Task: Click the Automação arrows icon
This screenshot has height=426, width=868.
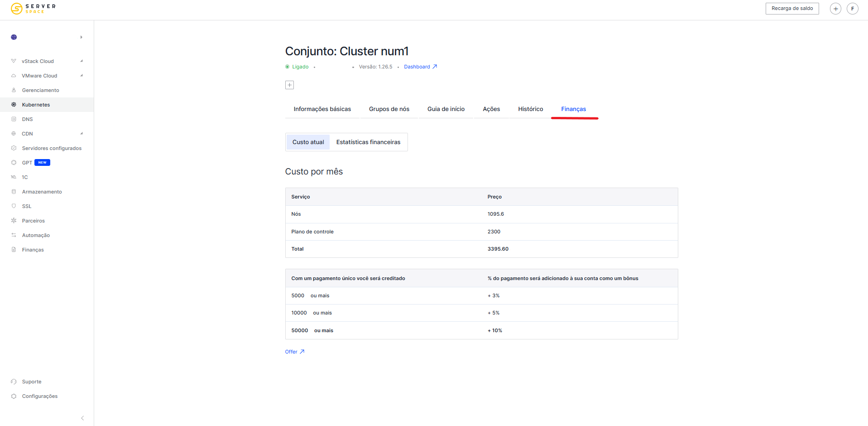Action: pyautogui.click(x=14, y=235)
